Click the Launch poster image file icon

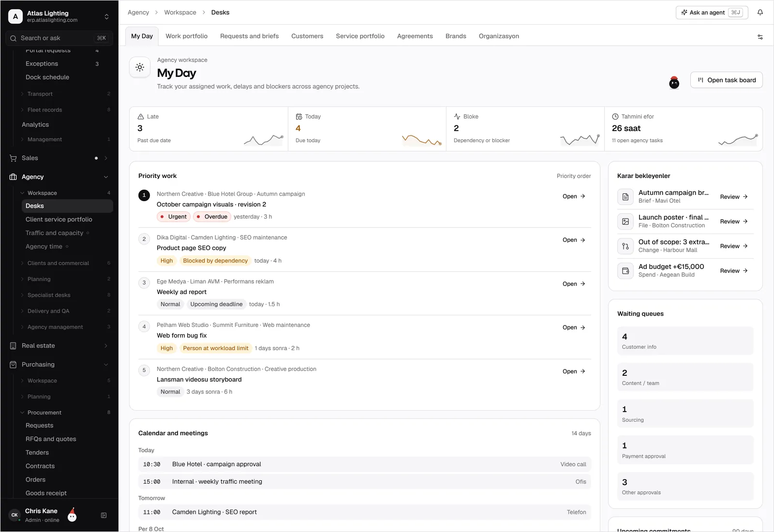625,222
